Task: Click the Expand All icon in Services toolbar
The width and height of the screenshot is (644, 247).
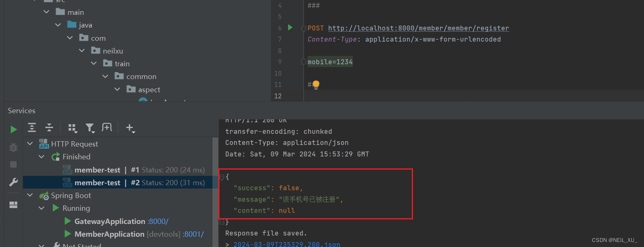Action: [32, 128]
